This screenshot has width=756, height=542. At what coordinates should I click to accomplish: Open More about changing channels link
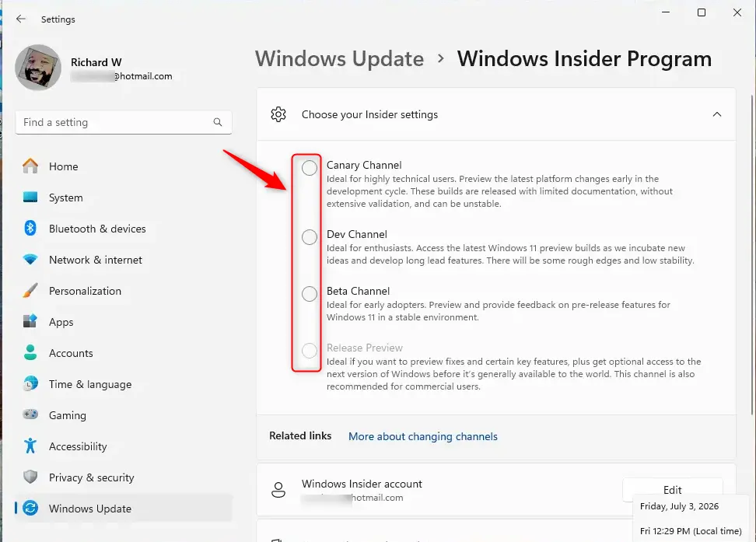tap(423, 436)
